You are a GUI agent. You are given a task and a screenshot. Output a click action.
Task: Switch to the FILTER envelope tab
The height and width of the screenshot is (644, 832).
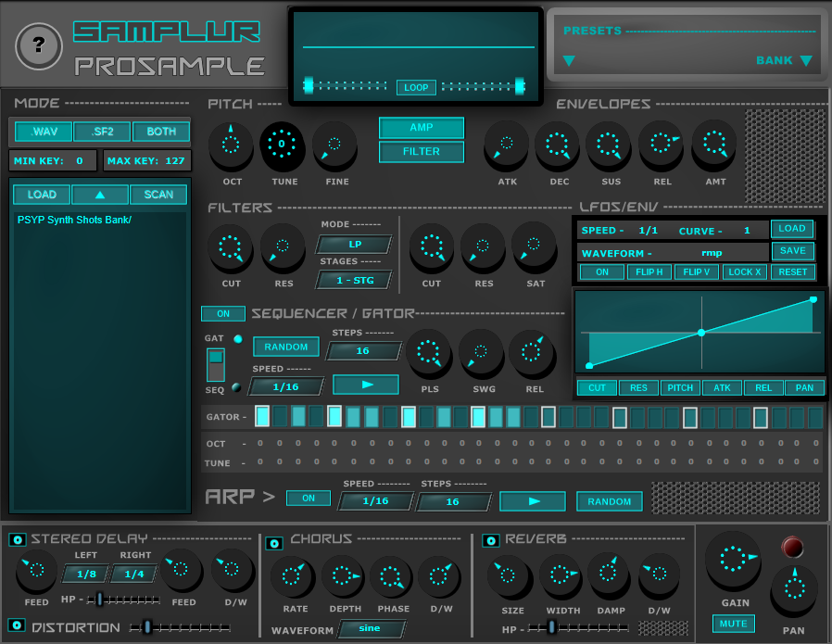pos(422,152)
